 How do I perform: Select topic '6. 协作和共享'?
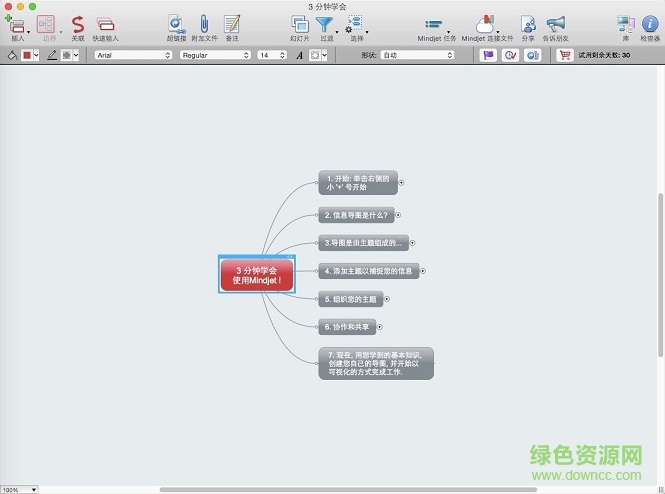(x=347, y=327)
